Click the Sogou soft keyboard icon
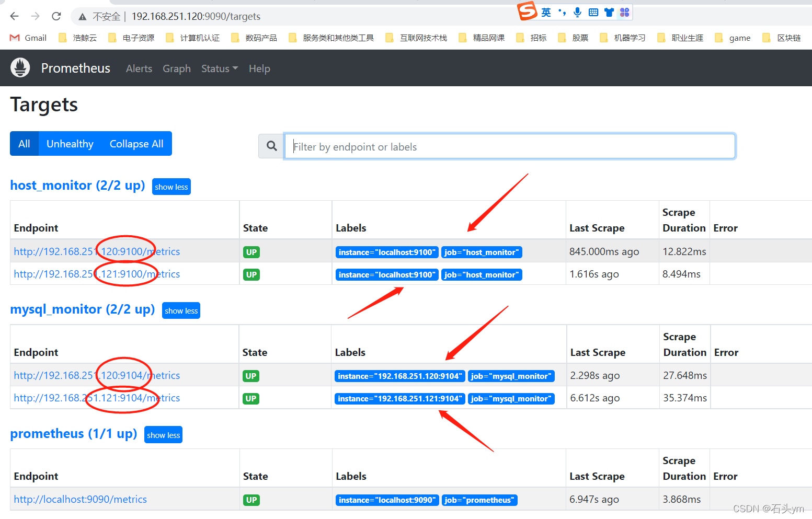Viewport: 812px width, 519px height. click(x=593, y=12)
